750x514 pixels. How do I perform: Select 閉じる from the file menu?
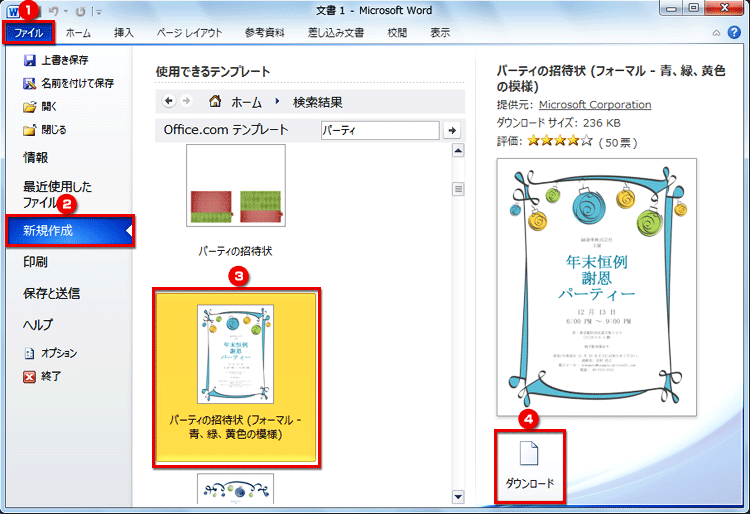pos(45,130)
